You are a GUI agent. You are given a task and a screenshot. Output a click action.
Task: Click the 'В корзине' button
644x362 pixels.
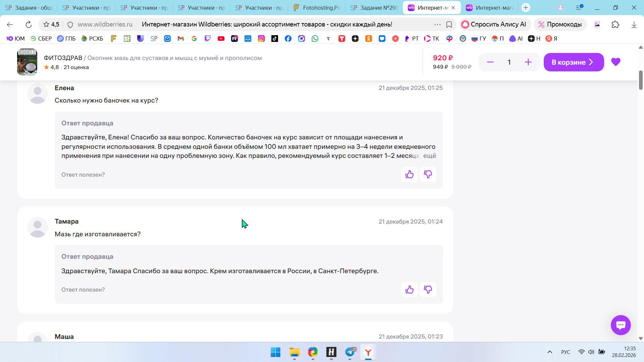573,62
